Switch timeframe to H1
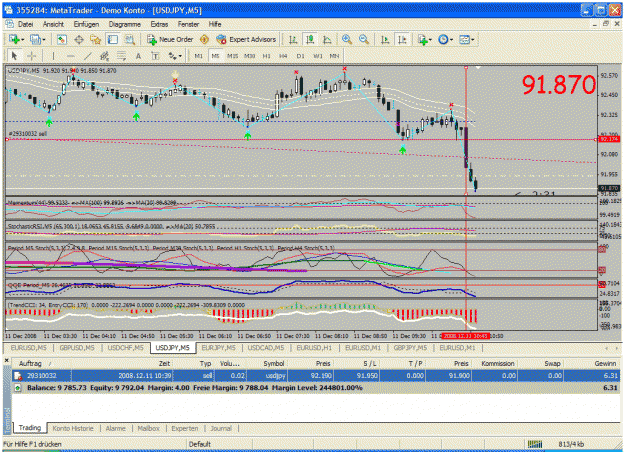The height and width of the screenshot is (452, 625). (267, 56)
